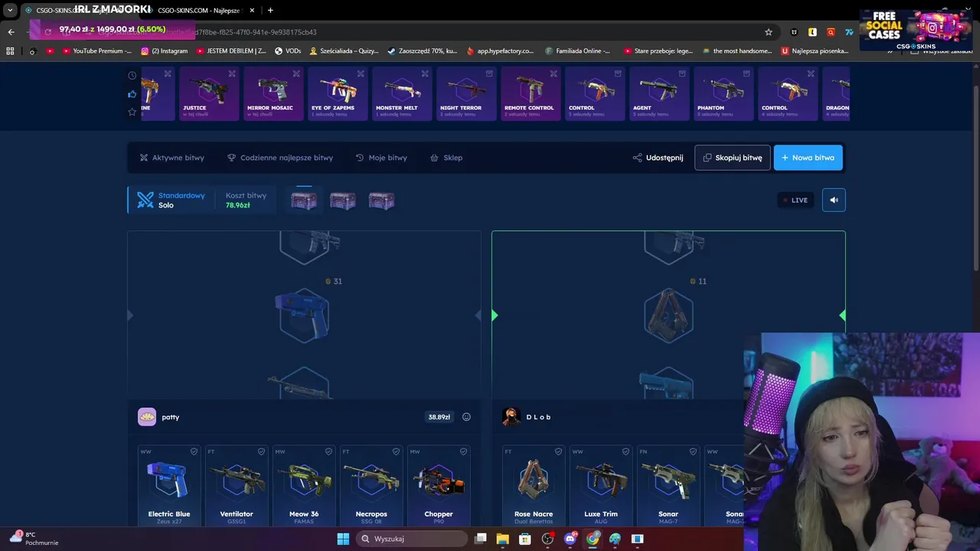This screenshot has width=980, height=551.
Task: Expand the browser tab search dropdown
Action: point(10,10)
